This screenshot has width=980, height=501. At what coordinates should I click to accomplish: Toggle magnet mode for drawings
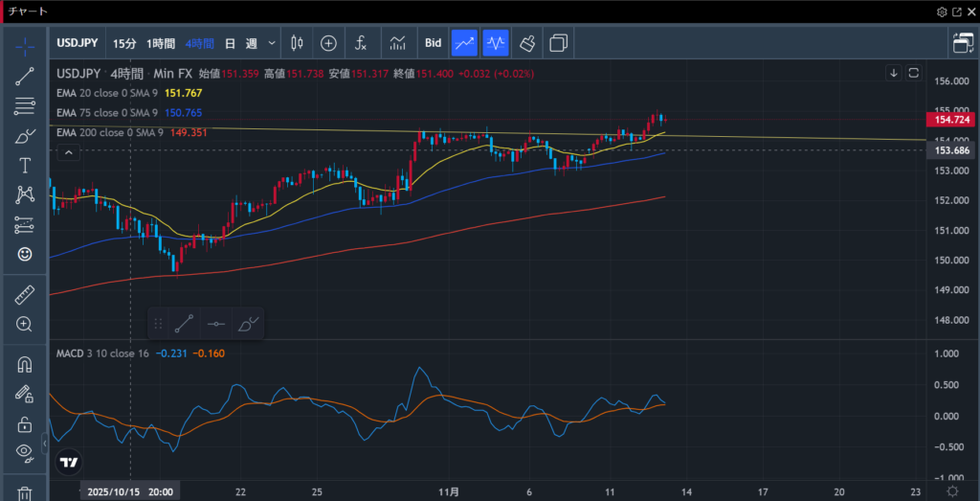[x=25, y=364]
